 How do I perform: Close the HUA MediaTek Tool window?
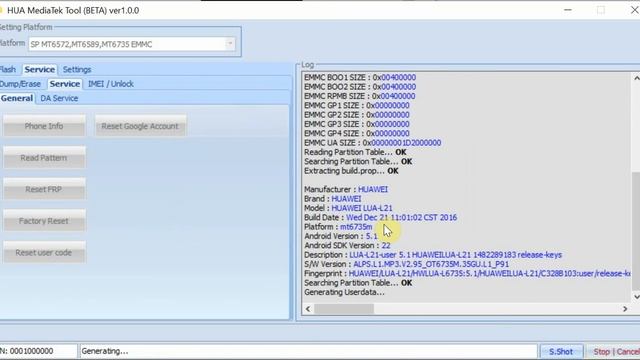(634, 10)
